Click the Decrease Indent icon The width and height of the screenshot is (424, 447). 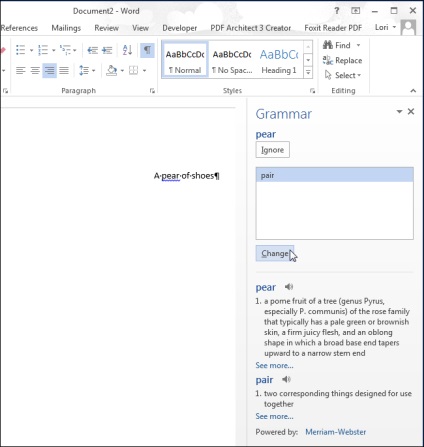point(92,50)
